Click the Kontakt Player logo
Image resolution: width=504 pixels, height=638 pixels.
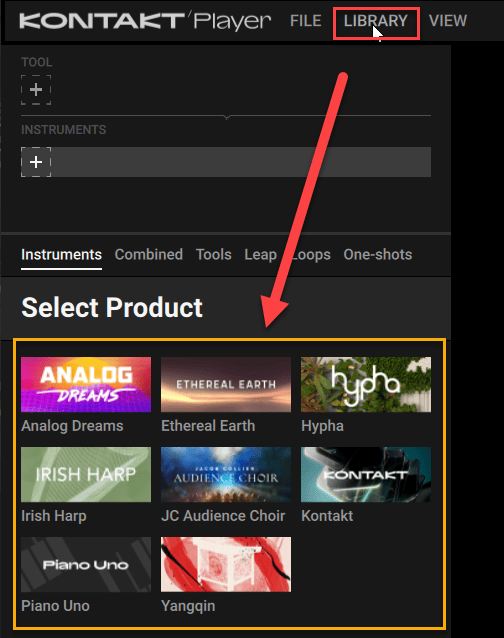[x=145, y=21]
